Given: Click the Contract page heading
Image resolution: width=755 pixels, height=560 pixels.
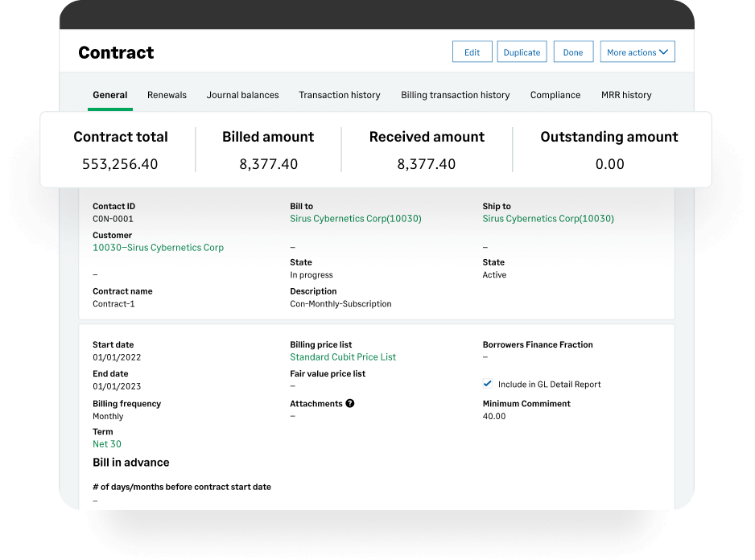Looking at the screenshot, I should [x=116, y=52].
